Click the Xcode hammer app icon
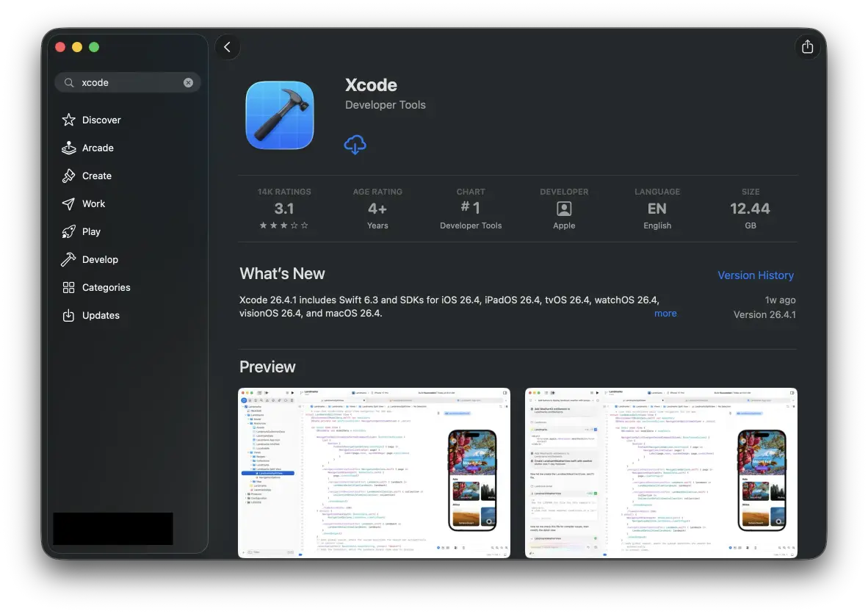This screenshot has height=614, width=868. click(280, 115)
